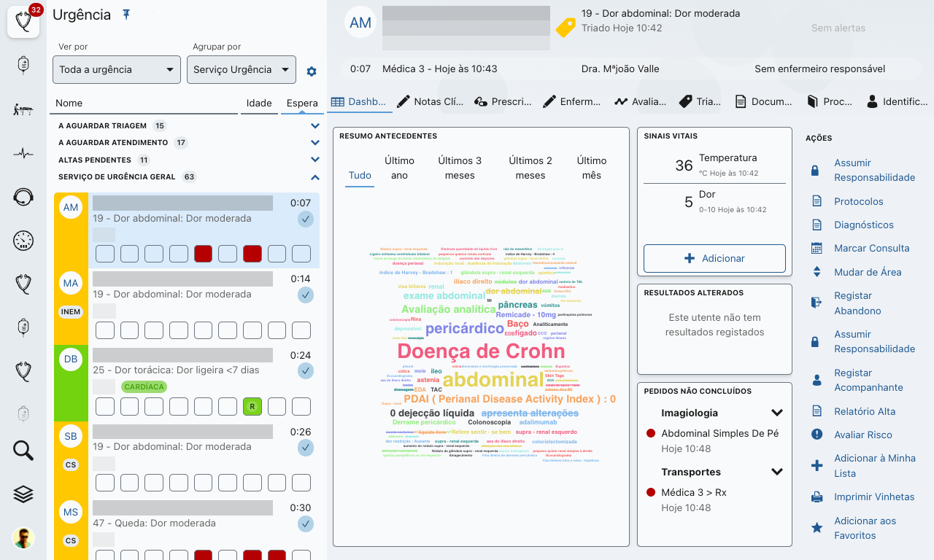
Task: Collapse the Imagiologia pending requests section
Action: click(x=776, y=413)
